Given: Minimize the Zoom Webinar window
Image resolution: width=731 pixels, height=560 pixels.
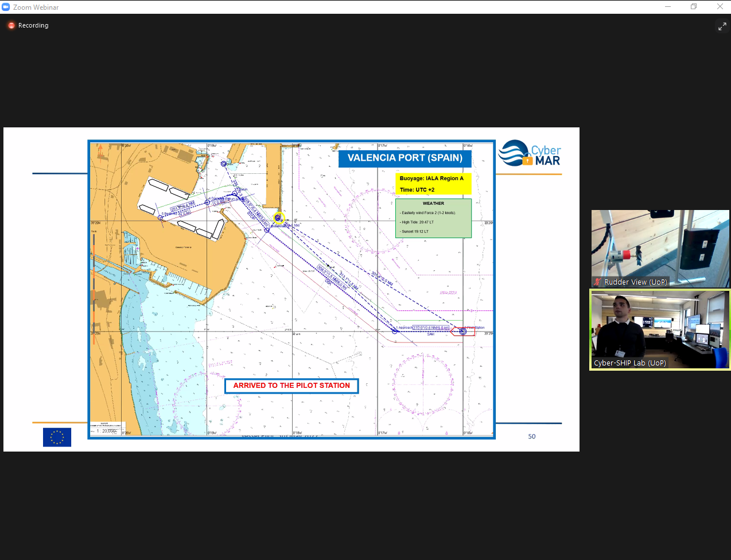Looking at the screenshot, I should click(x=667, y=7).
